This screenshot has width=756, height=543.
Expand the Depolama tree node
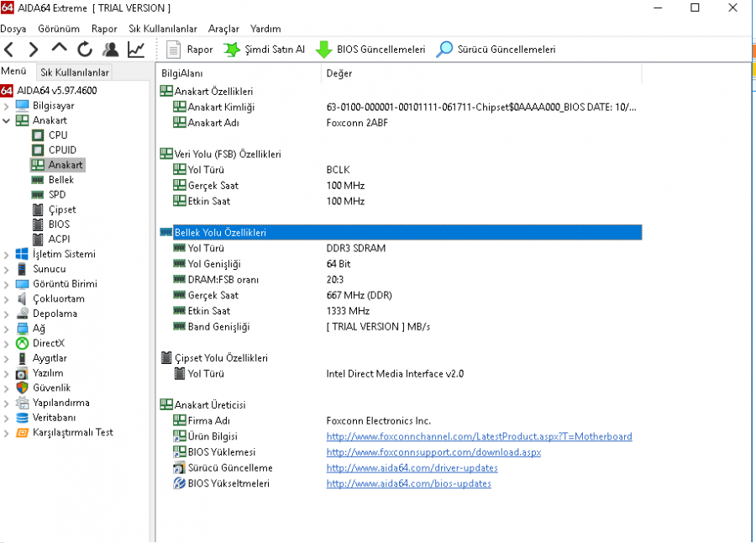click(6, 314)
